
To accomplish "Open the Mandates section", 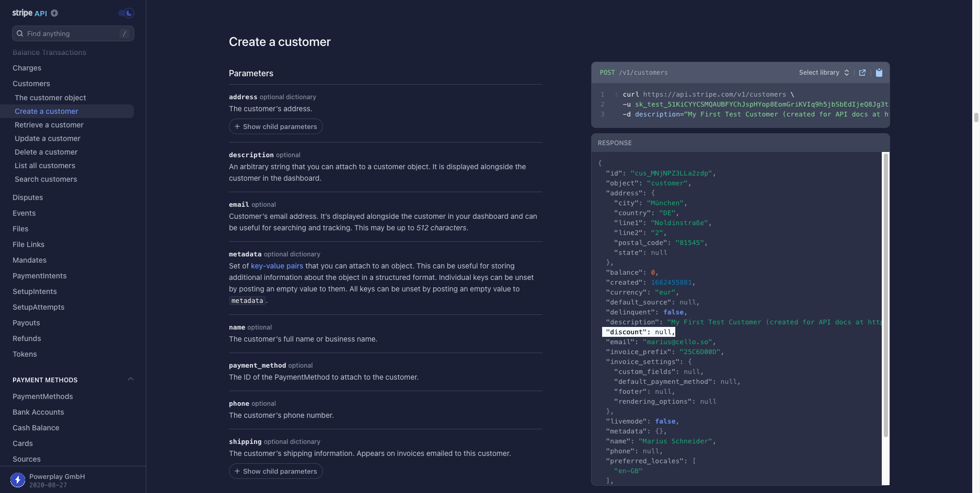I will point(29,260).
